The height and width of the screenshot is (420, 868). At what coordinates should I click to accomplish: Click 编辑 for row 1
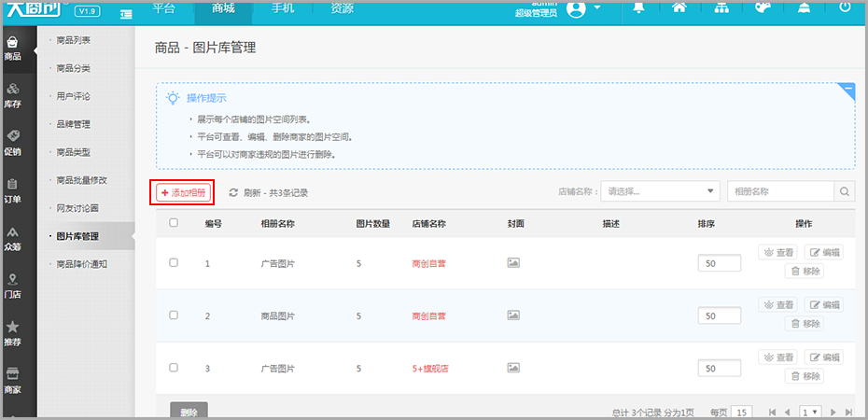(x=824, y=252)
